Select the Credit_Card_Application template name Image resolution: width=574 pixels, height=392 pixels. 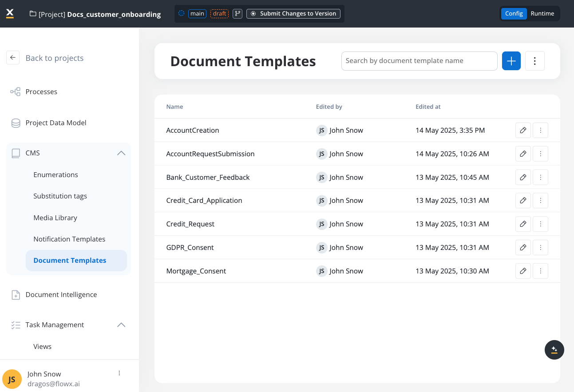[204, 201]
